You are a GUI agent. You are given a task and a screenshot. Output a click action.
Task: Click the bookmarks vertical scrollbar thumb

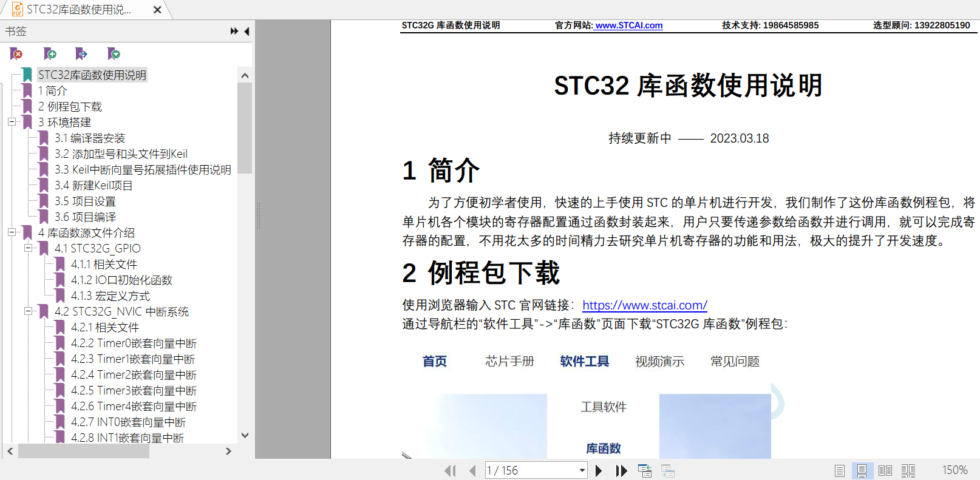pyautogui.click(x=245, y=128)
